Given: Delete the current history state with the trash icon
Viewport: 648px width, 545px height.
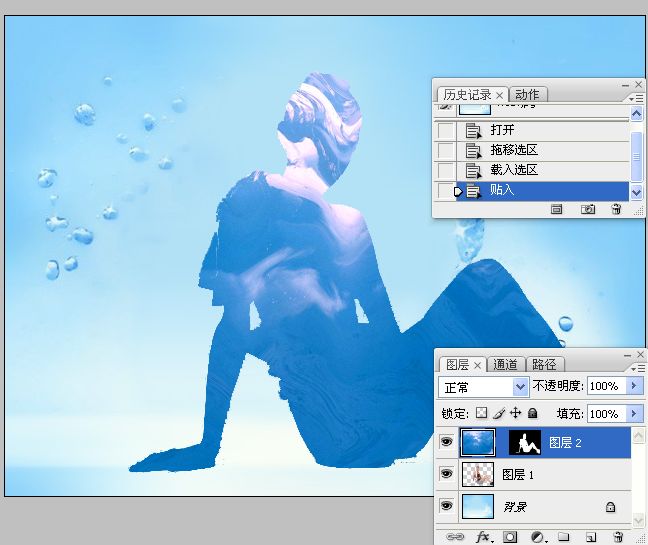Looking at the screenshot, I should (x=616, y=209).
